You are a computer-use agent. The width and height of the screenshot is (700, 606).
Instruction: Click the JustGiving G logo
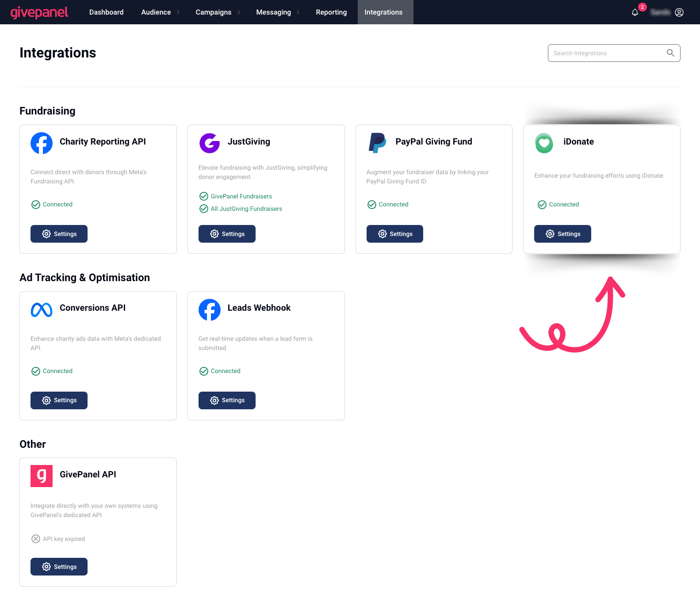210,143
